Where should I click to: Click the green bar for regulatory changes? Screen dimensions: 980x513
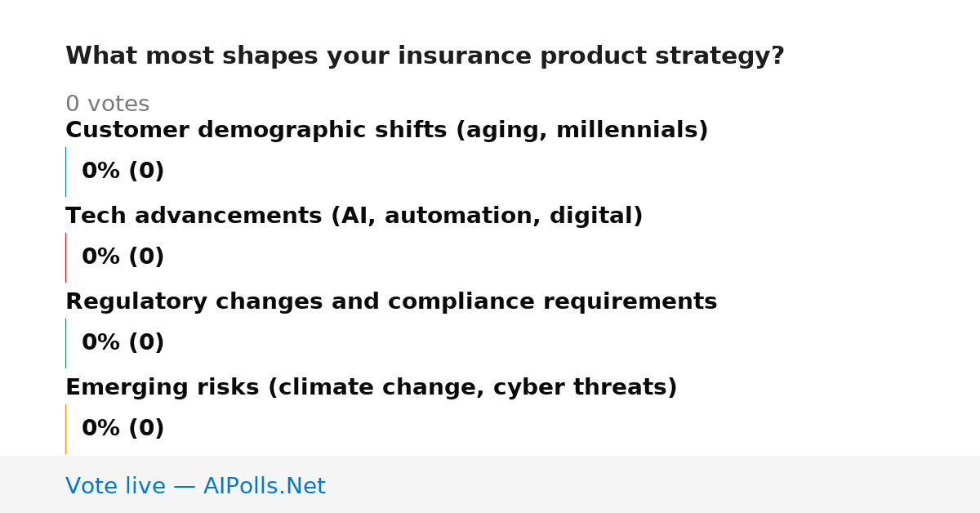[65, 343]
